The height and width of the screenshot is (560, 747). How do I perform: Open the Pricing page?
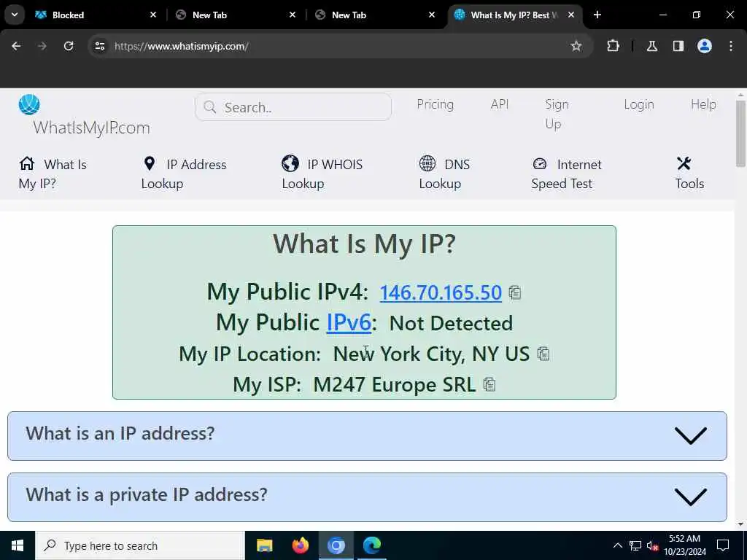coord(436,104)
